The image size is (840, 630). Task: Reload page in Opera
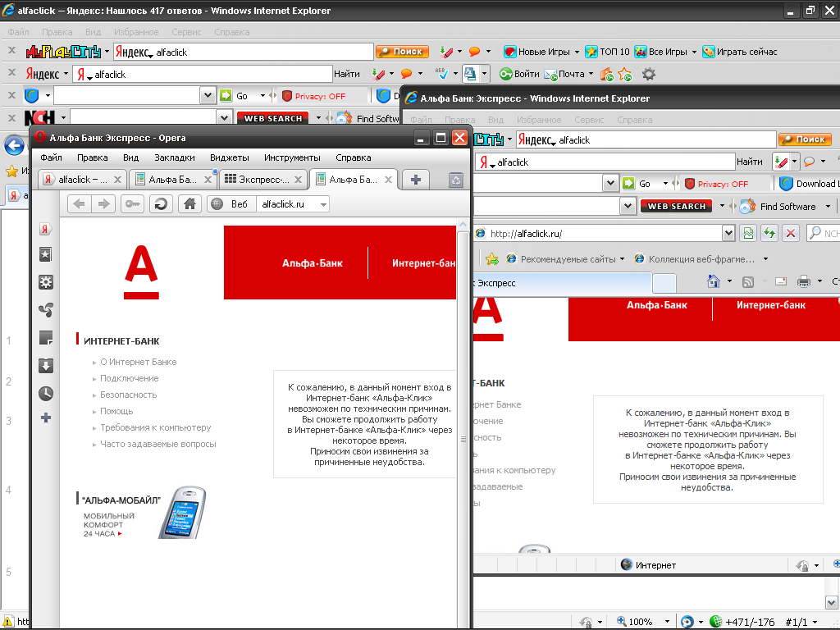pos(161,204)
